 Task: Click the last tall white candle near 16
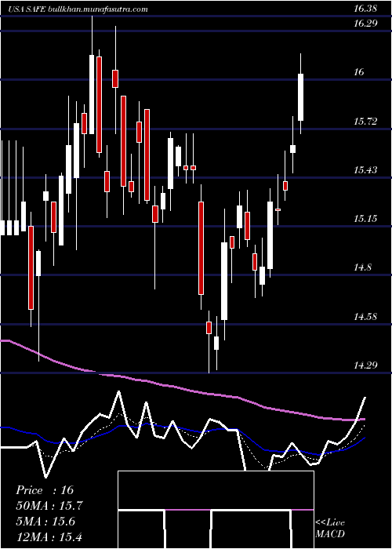[300, 97]
